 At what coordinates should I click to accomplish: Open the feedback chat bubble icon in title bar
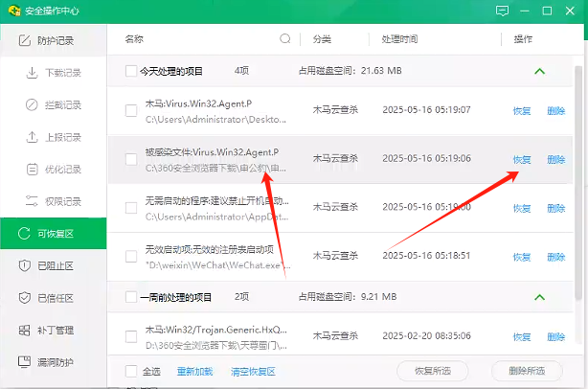(502, 11)
